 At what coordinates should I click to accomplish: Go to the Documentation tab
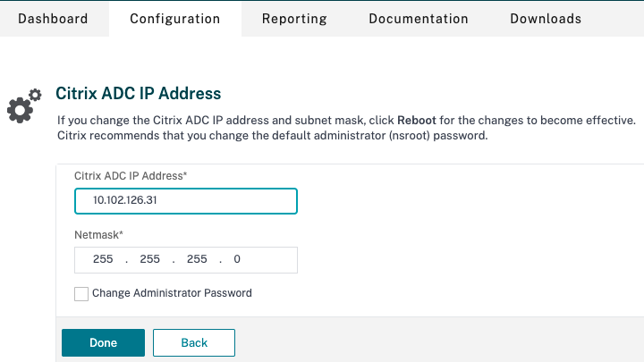tap(419, 19)
